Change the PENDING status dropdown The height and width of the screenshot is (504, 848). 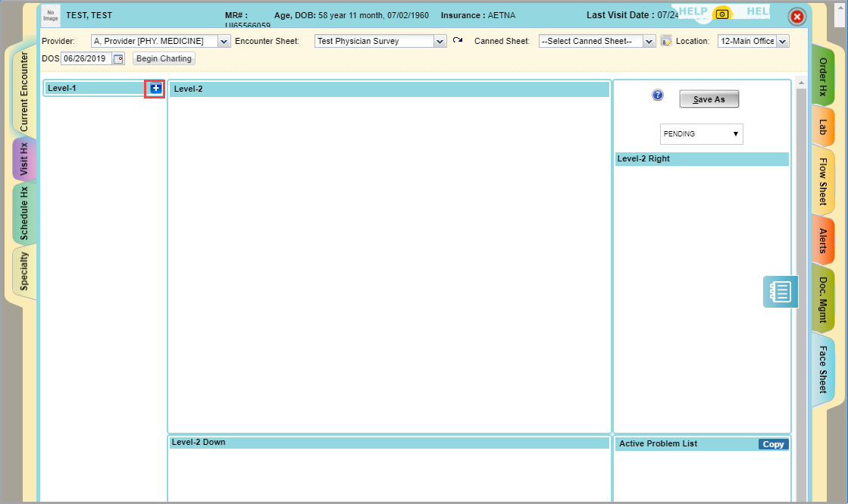pos(701,134)
